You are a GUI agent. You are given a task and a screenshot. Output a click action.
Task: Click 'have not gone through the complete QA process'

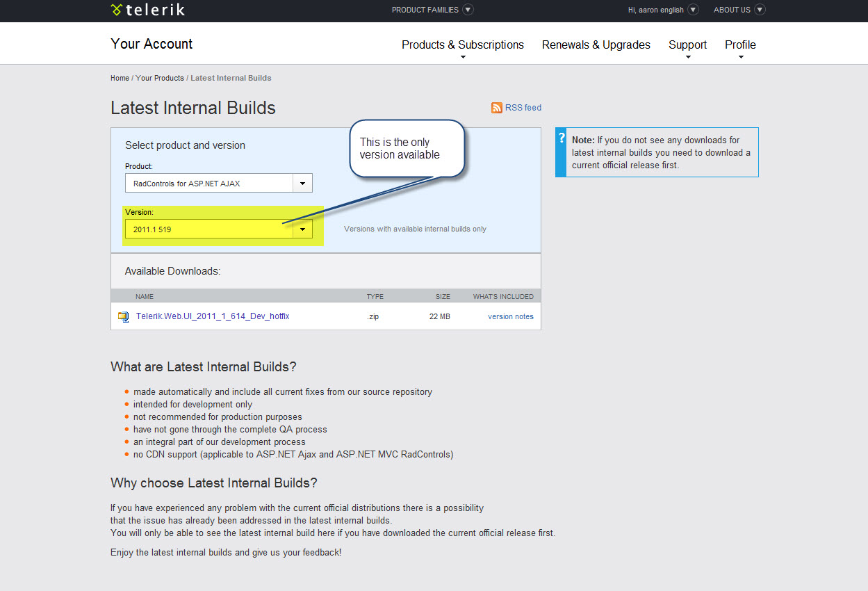(x=230, y=429)
